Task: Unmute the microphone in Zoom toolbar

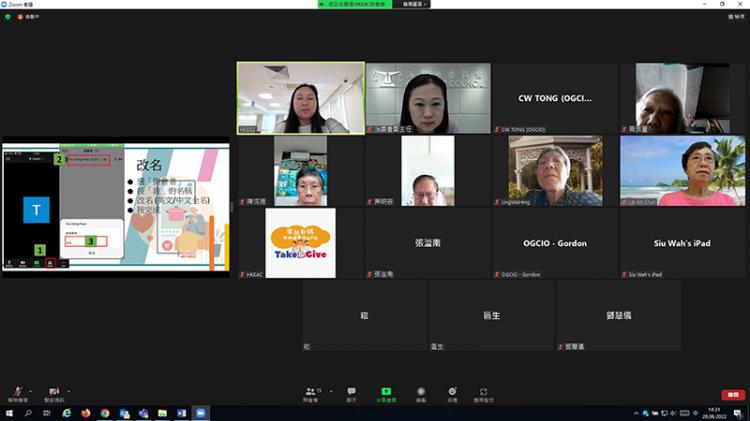Action: 17,392
